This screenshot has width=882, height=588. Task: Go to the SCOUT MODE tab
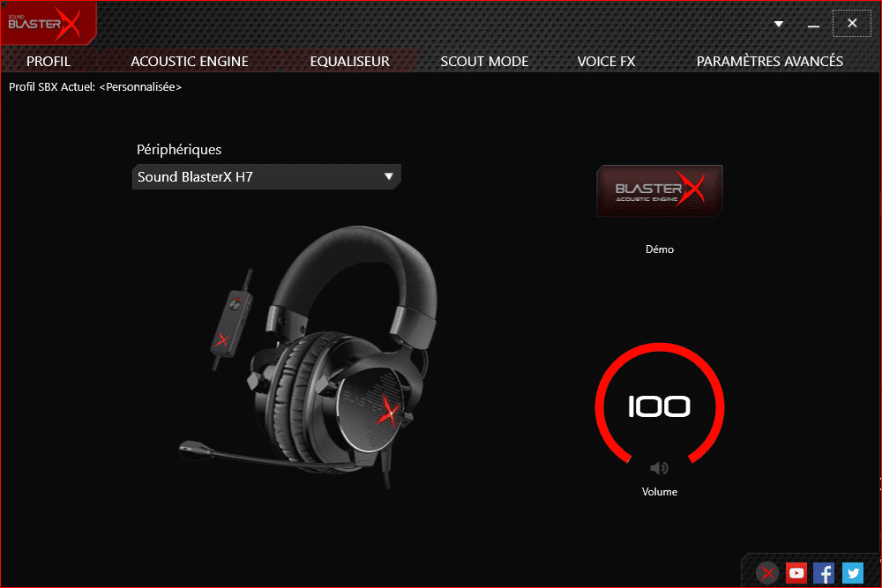[x=484, y=62]
